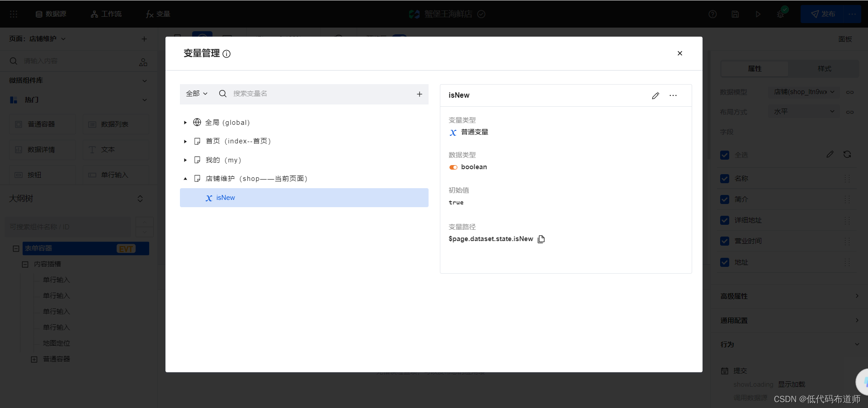Toggle the 地址 field checkbox
The width and height of the screenshot is (868, 408).
point(725,262)
